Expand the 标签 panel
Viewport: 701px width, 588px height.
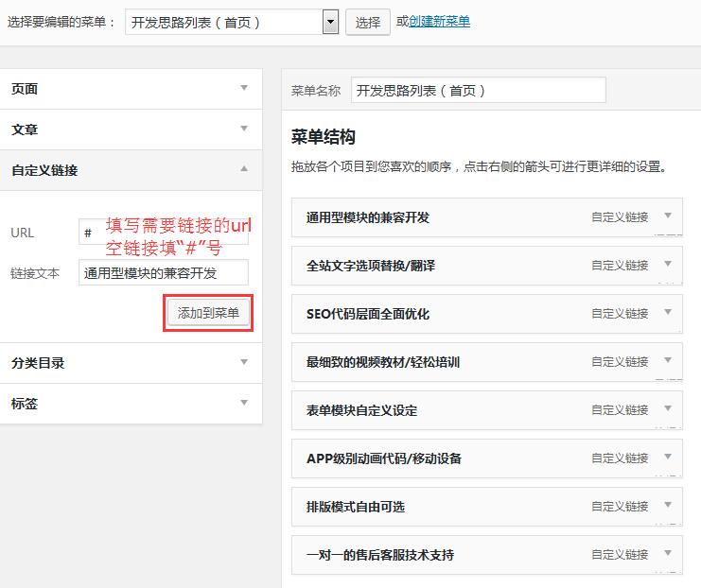[243, 404]
